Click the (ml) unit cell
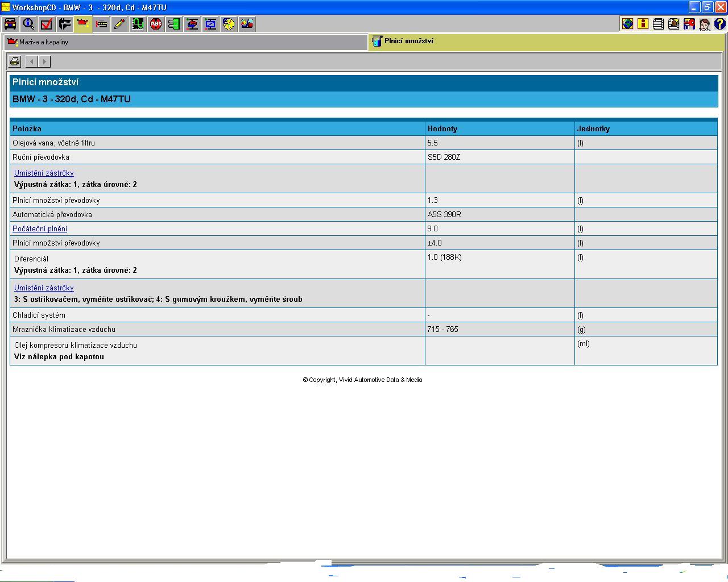Viewport: 728px width, 582px height. pos(646,351)
